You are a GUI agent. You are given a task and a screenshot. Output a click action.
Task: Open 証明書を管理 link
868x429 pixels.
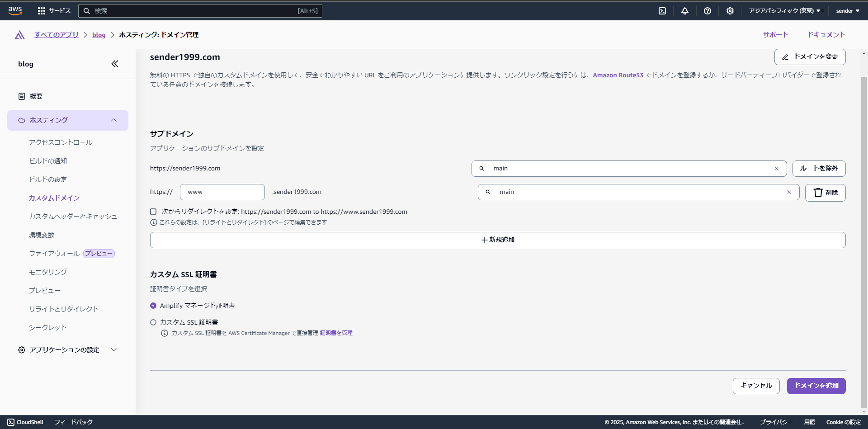click(x=336, y=333)
